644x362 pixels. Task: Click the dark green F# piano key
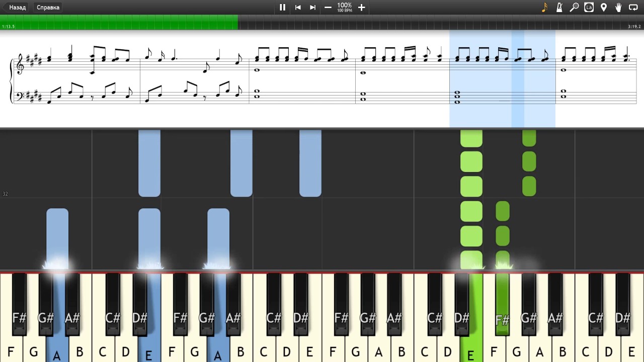pos(502,304)
